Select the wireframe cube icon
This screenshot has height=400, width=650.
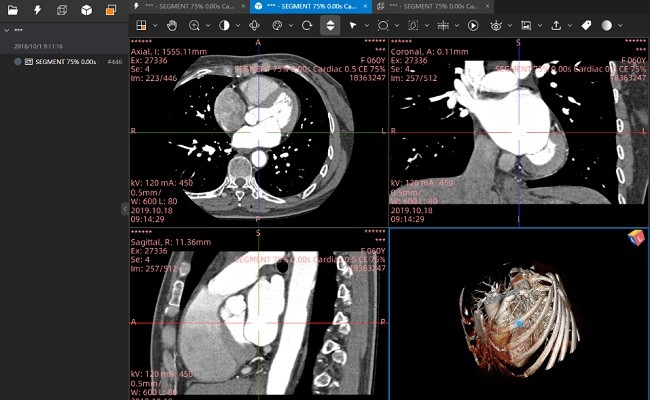pyautogui.click(x=62, y=9)
